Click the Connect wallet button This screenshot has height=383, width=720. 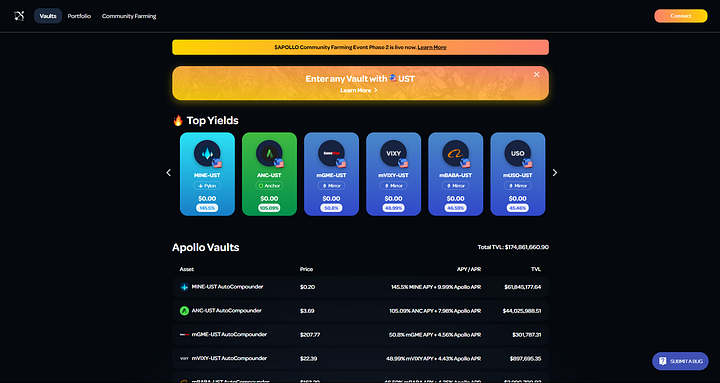pyautogui.click(x=681, y=16)
